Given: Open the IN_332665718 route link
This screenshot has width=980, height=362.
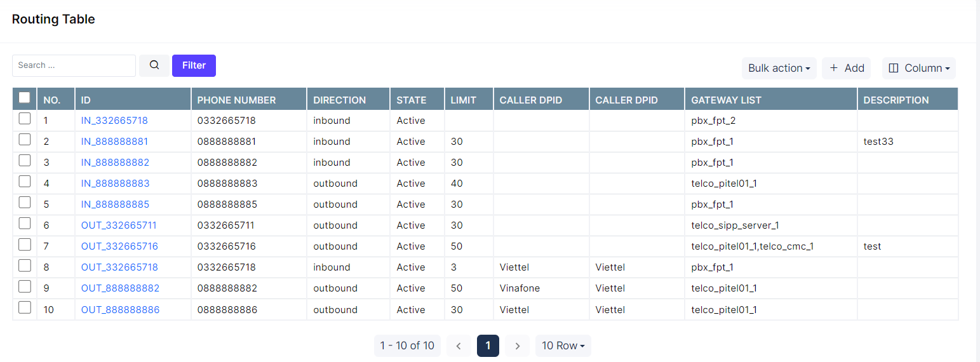Looking at the screenshot, I should 114,121.
